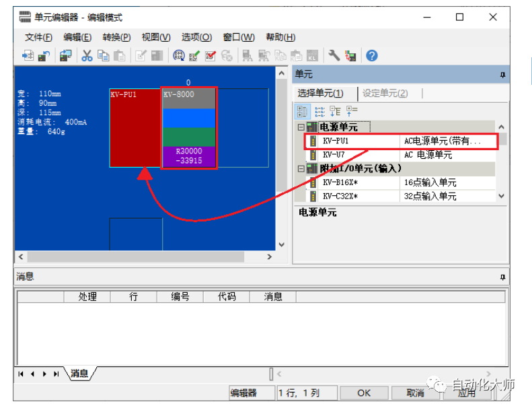Select KV-U7 in the unit list

pos(400,155)
